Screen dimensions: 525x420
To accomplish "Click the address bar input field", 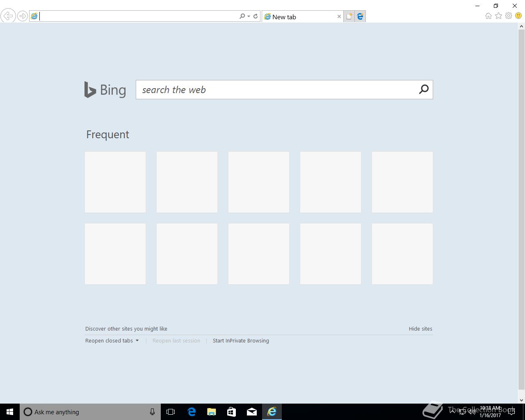I will click(x=139, y=16).
